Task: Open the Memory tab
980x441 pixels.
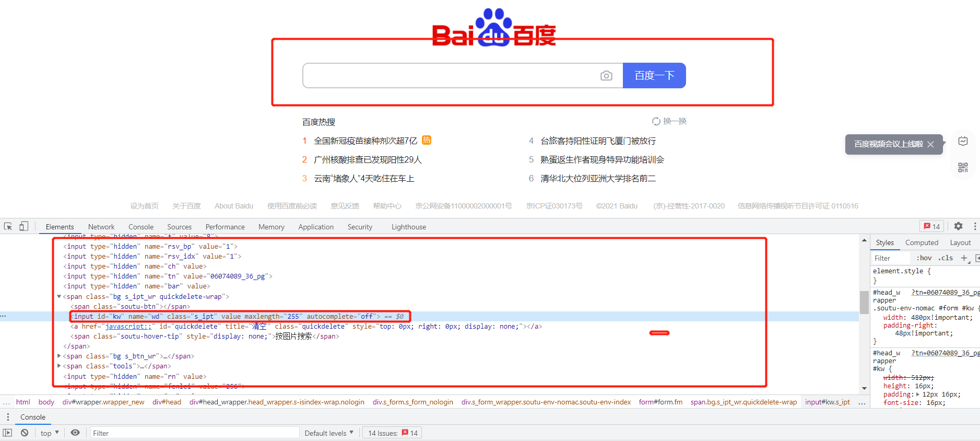Action: tap(271, 227)
